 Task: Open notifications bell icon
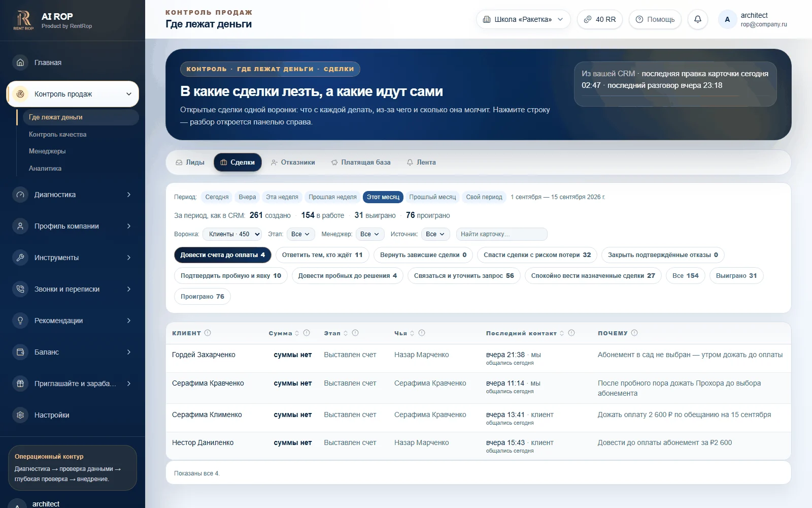(698, 19)
